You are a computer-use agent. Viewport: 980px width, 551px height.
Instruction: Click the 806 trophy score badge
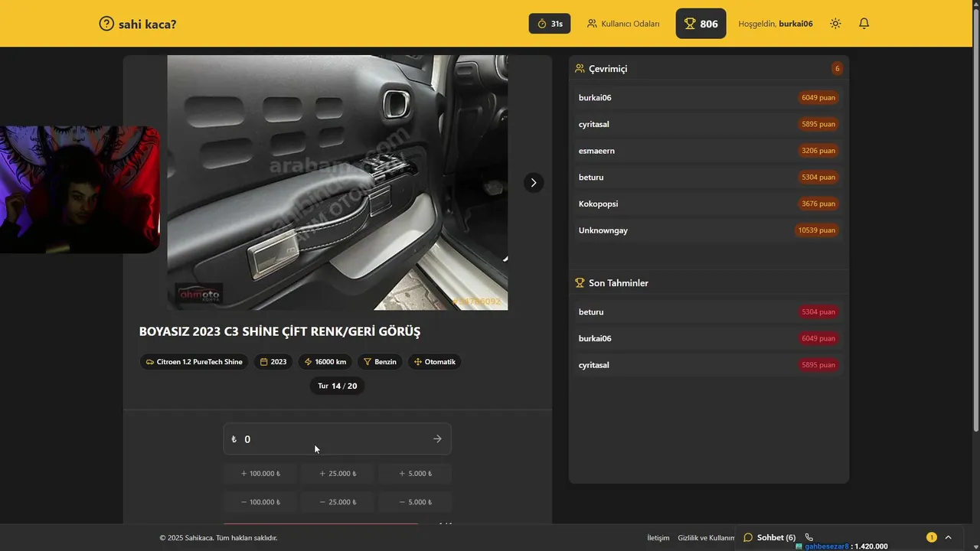pos(701,24)
